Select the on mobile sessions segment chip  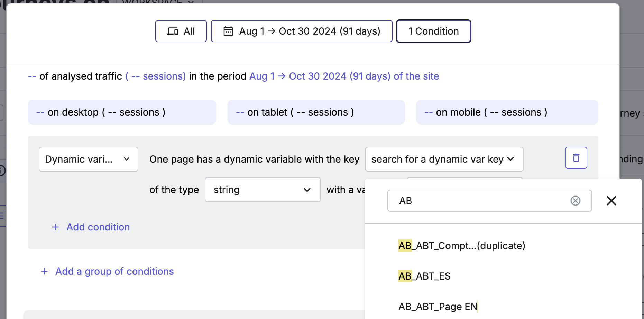tap(507, 112)
